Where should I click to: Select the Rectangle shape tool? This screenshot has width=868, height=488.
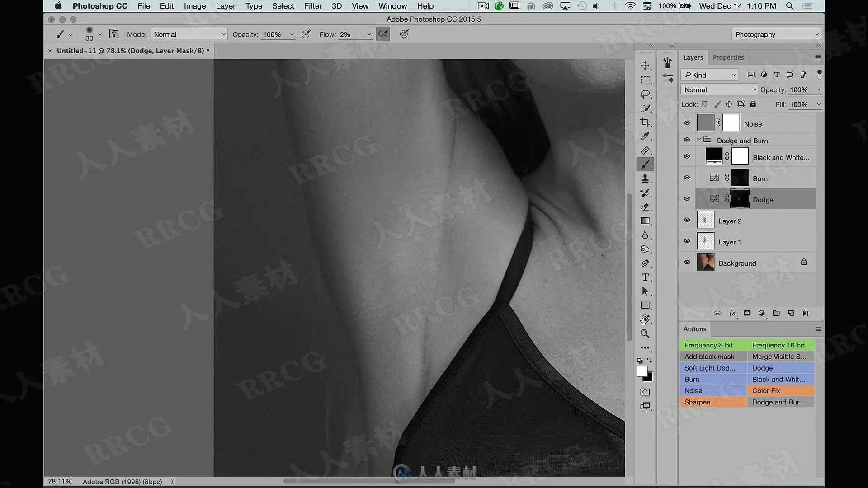coord(645,305)
